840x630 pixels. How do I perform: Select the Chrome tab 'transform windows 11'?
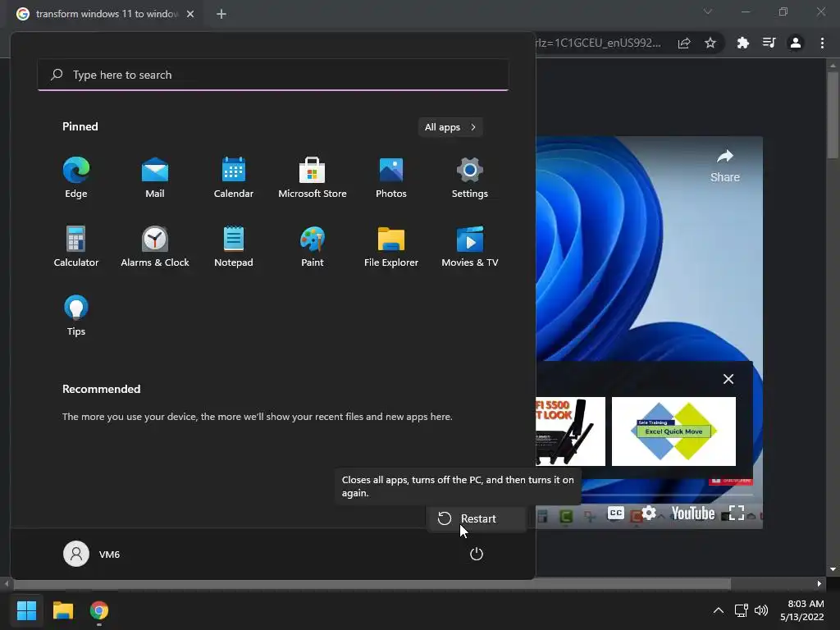[x=106, y=14]
